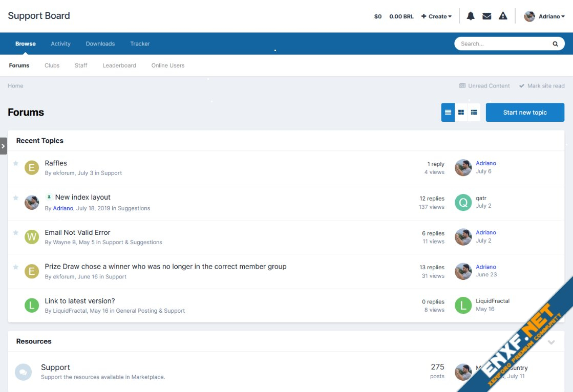
Task: Expand the left sidebar arrow tab
Action: (4, 146)
